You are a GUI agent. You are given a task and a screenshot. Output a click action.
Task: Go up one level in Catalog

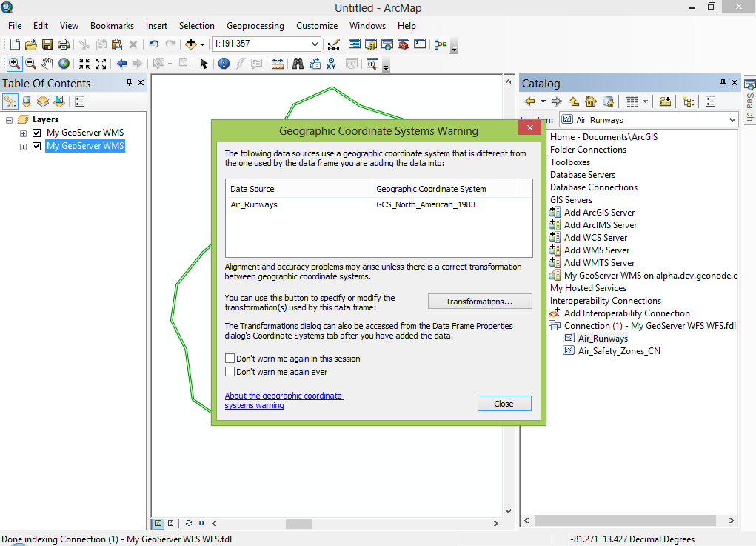pyautogui.click(x=574, y=101)
